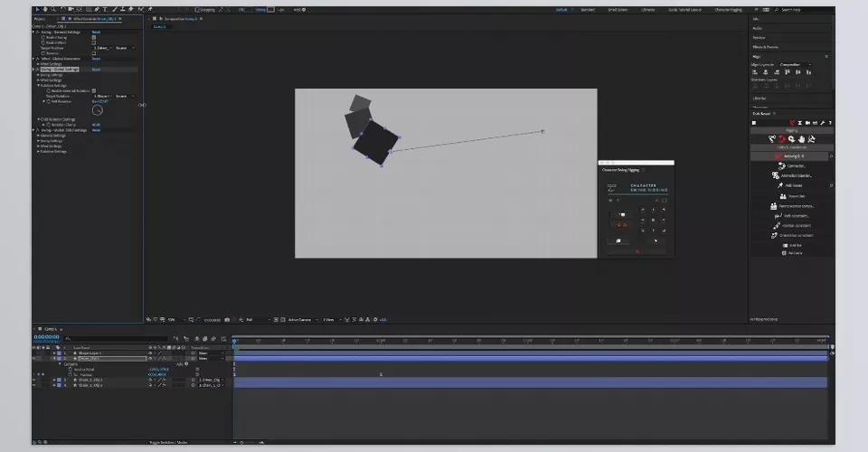Switch to Character Rigging workspace
This screenshot has height=452, width=868.
(x=729, y=9)
